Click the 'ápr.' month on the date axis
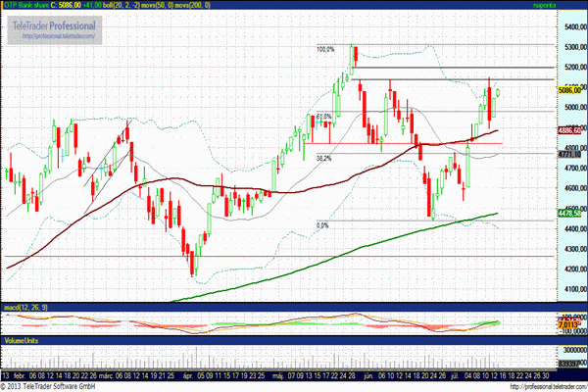 [187, 373]
